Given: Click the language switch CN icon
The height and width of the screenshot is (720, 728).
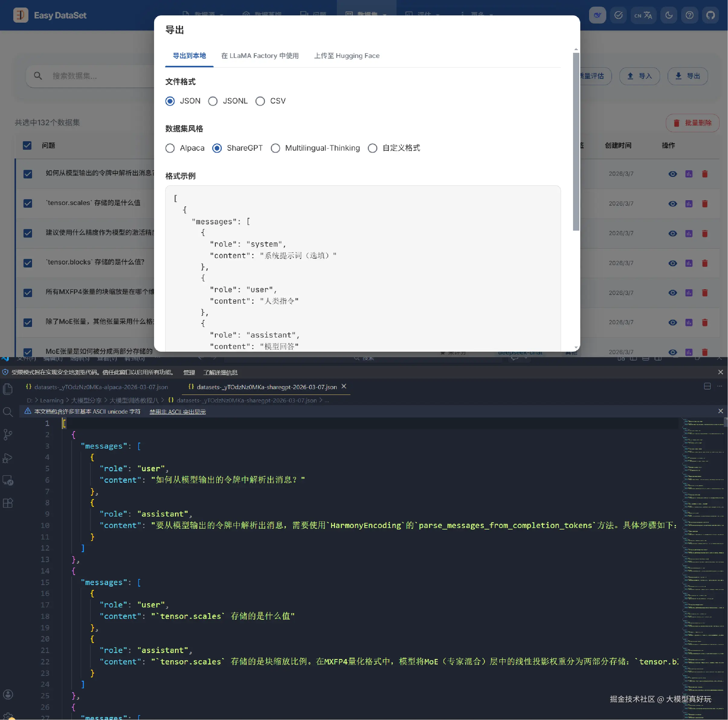Looking at the screenshot, I should tap(643, 15).
